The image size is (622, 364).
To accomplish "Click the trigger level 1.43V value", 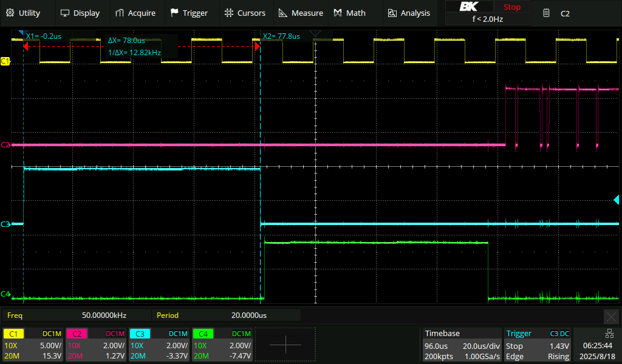I will point(559,346).
